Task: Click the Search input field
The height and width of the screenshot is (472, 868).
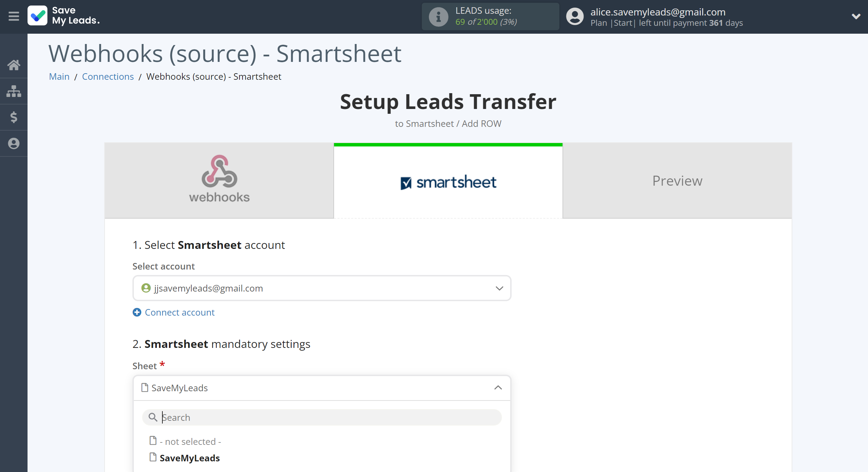Action: point(322,417)
